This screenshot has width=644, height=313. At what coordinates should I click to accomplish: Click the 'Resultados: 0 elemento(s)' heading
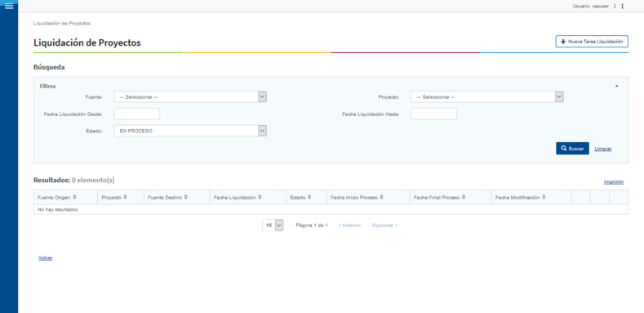[74, 180]
